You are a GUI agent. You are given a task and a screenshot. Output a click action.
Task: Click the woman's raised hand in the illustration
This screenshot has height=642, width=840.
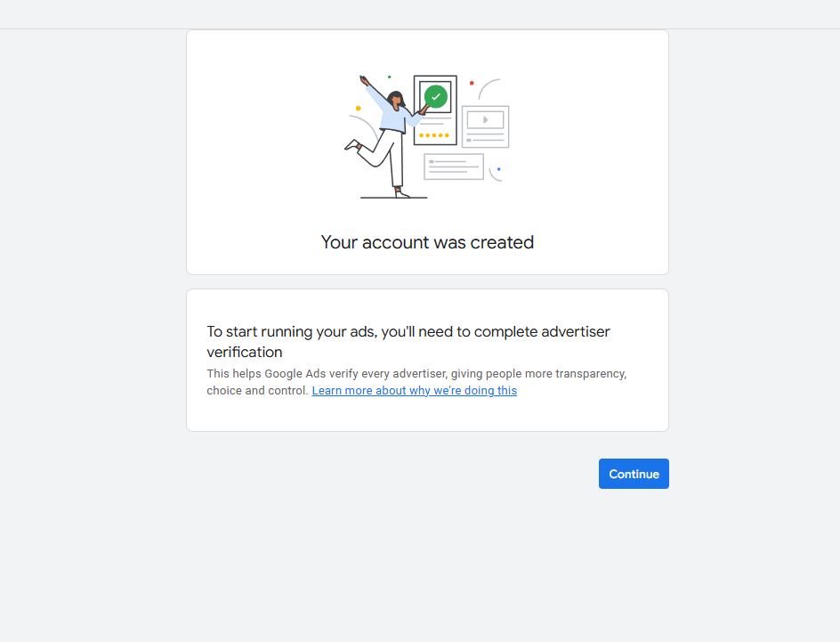(x=364, y=80)
